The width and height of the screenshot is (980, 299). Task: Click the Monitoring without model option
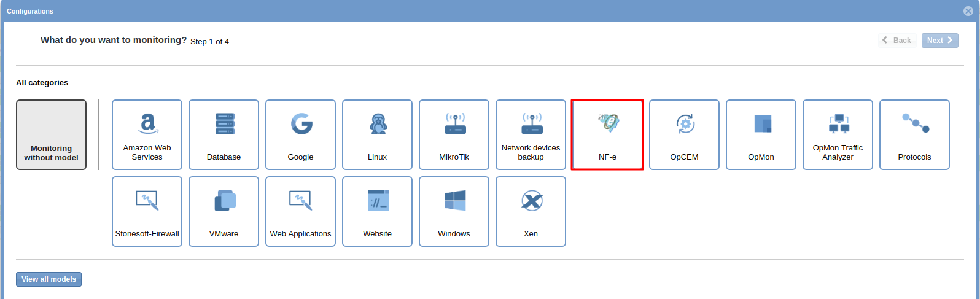(x=51, y=134)
